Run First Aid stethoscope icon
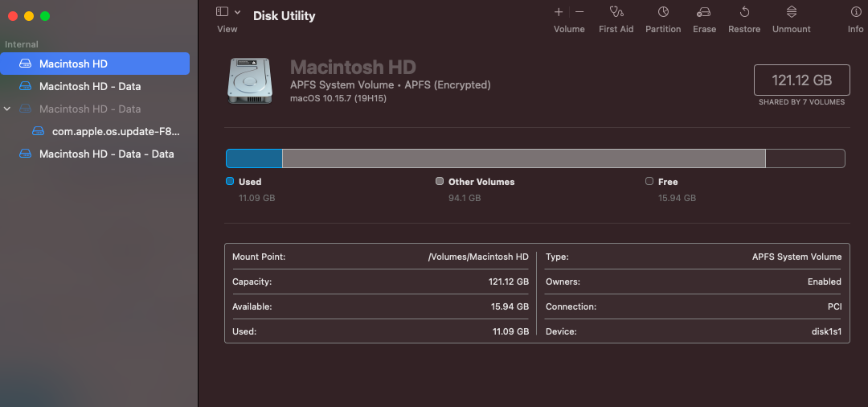This screenshot has width=868, height=407. [616, 11]
